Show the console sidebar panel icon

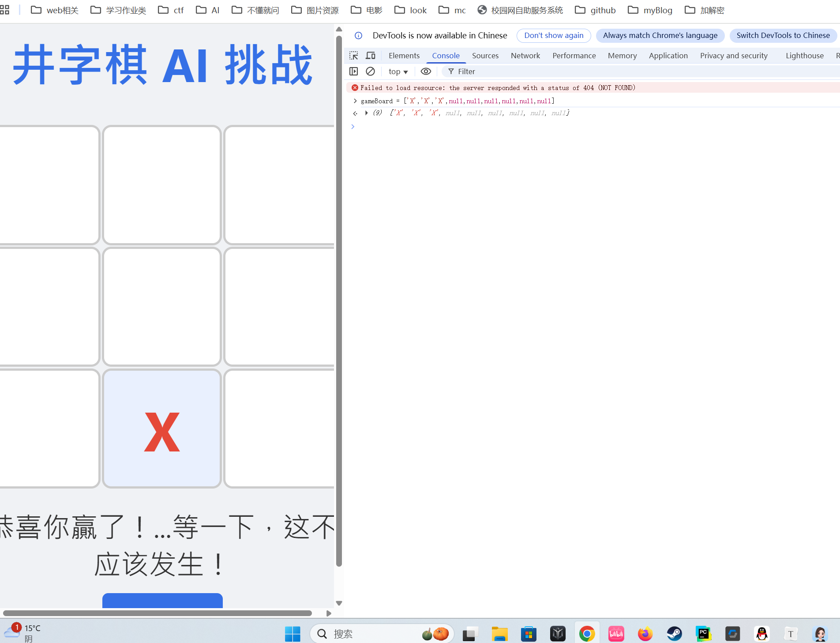(353, 71)
